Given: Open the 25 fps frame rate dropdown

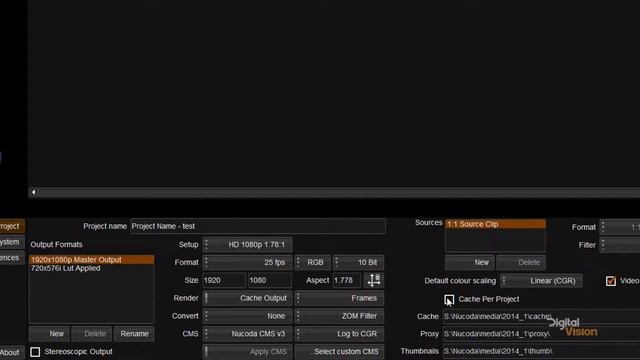Looking at the screenshot, I should tap(247, 262).
